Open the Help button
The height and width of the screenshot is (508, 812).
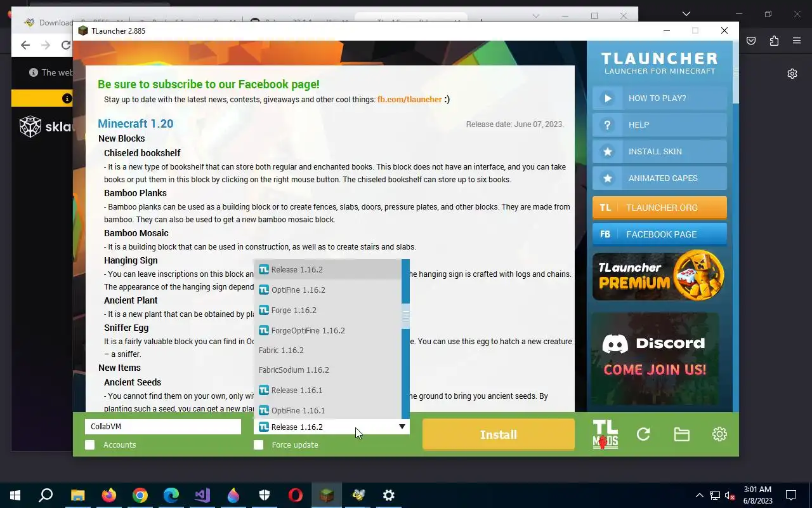pyautogui.click(x=660, y=125)
